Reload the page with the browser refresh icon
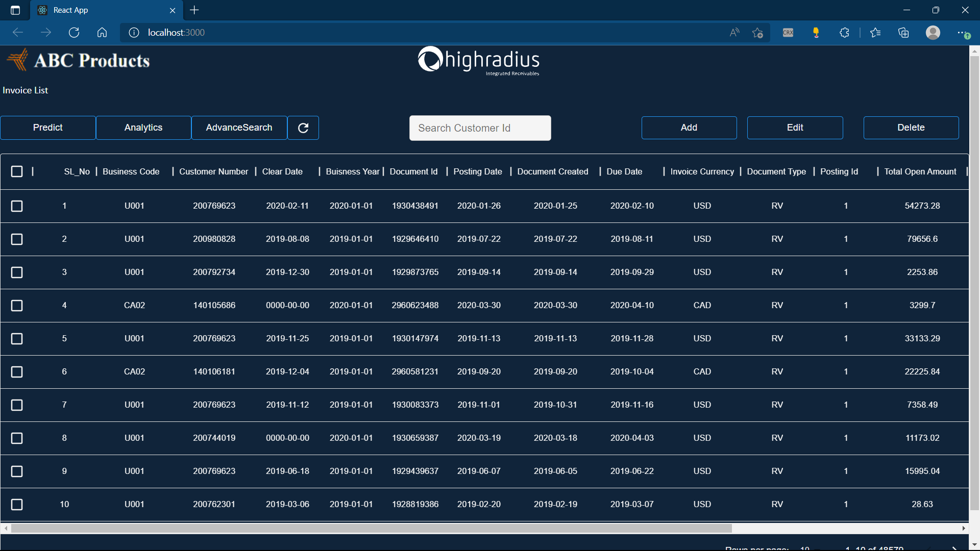Screen dimensions: 980x551 (74, 33)
